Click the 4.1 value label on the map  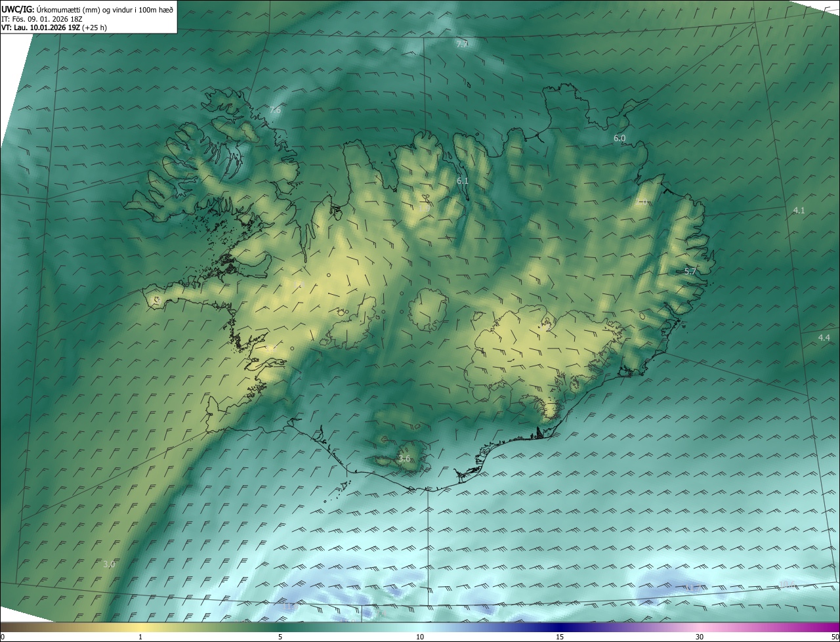click(x=799, y=210)
